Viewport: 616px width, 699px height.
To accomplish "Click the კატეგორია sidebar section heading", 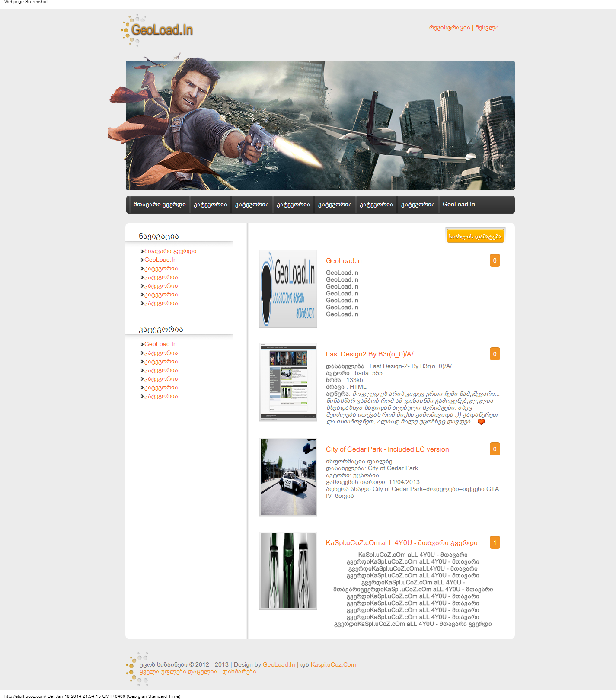I will coord(161,330).
